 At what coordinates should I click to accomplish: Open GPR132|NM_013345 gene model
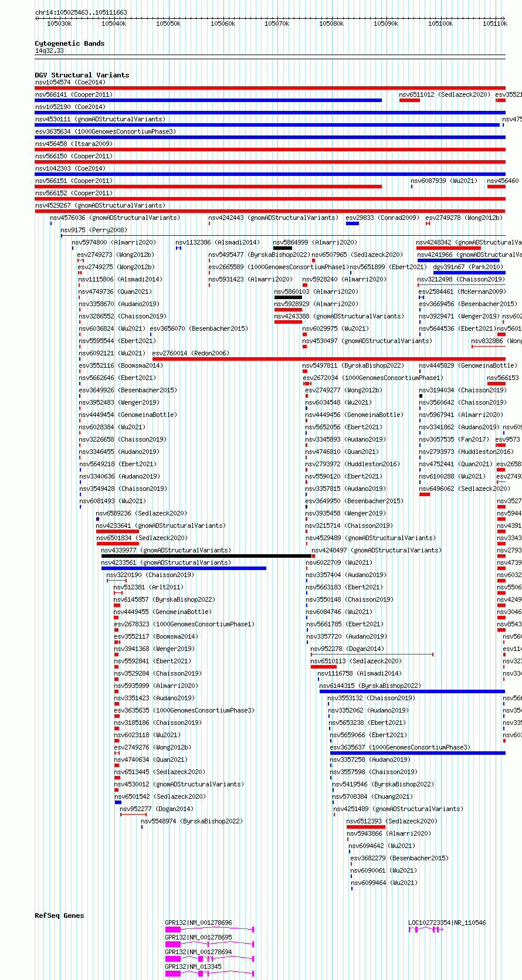tap(209, 974)
